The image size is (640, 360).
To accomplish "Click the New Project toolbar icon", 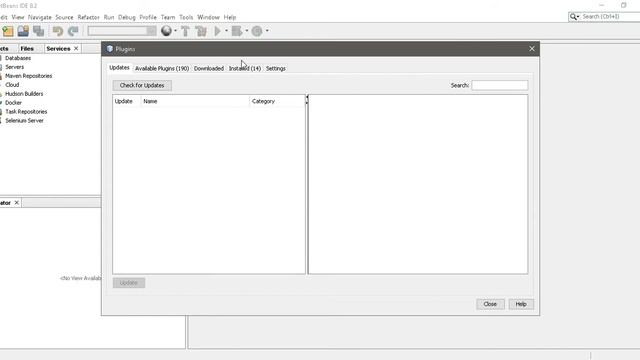I will click(x=8, y=31).
